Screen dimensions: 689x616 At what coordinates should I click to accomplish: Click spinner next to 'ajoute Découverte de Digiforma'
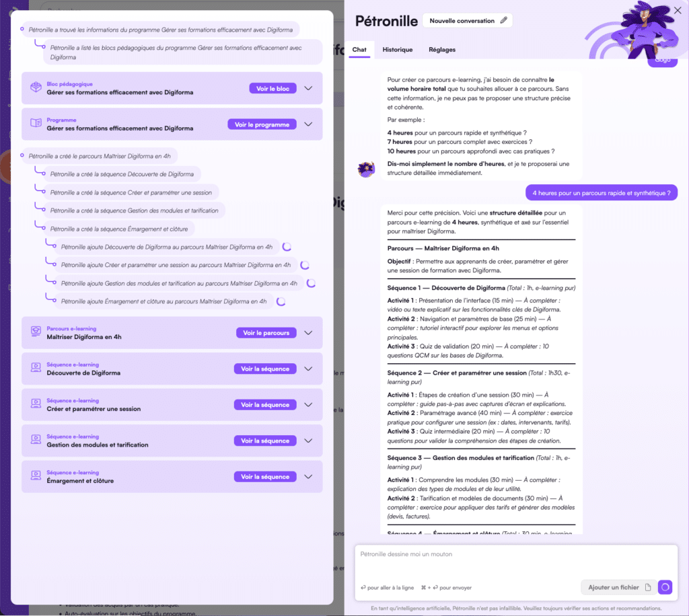click(x=287, y=247)
